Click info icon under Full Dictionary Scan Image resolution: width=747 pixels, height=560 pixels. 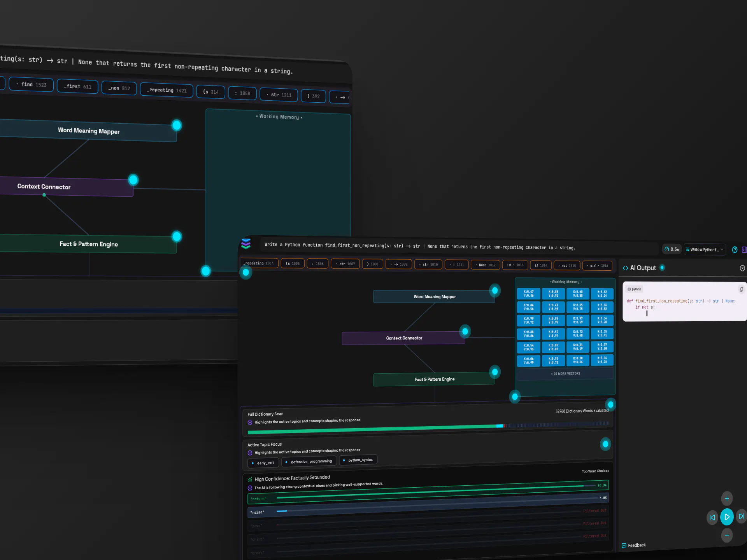click(250, 422)
